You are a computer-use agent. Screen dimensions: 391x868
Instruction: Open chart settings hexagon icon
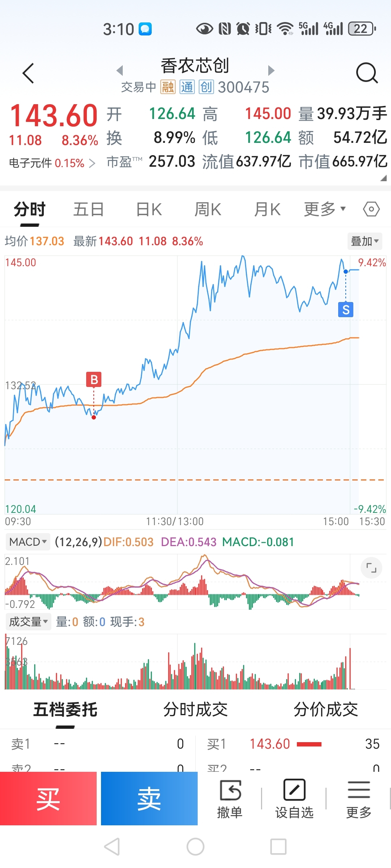(x=371, y=209)
